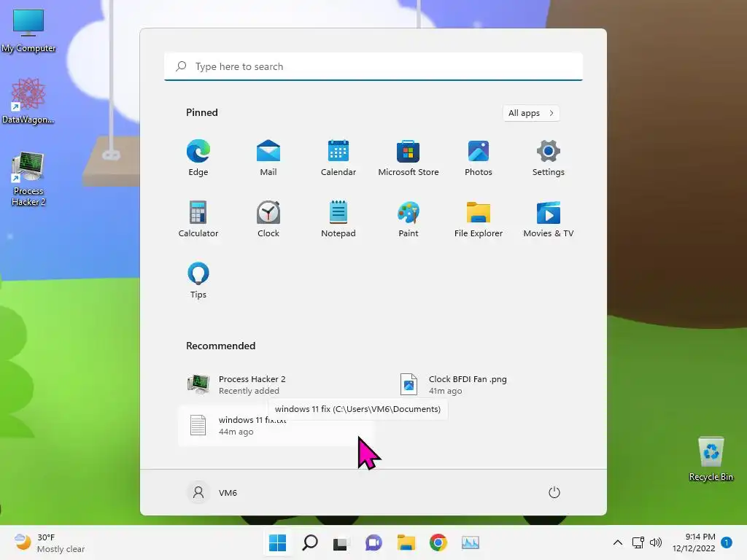Open the VM6 user account menu
This screenshot has width=747, height=560.
pos(212,492)
